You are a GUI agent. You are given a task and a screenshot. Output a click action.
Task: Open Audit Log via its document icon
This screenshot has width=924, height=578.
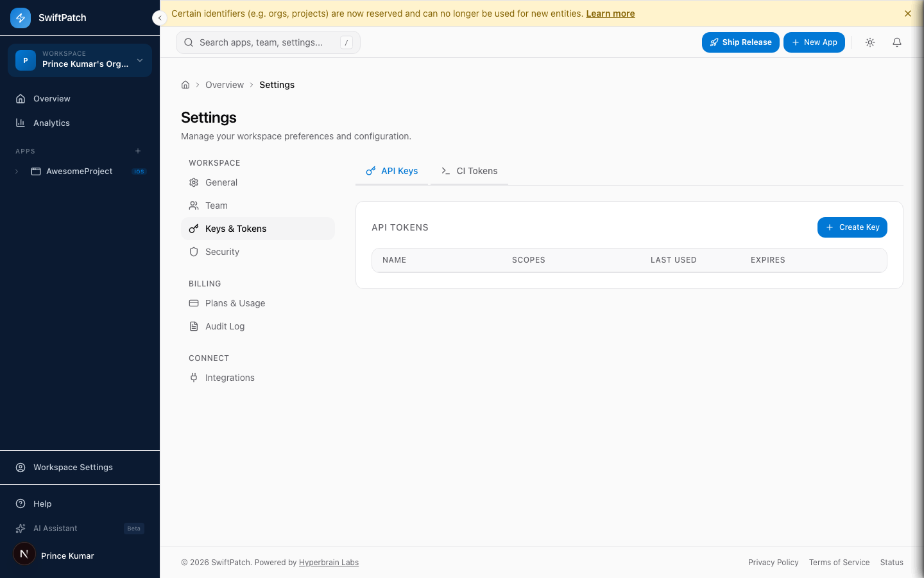pyautogui.click(x=194, y=326)
